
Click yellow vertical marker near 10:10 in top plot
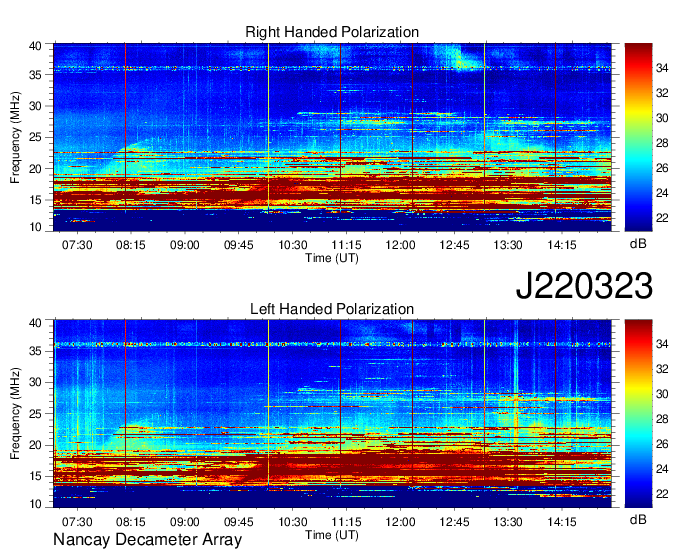pyautogui.click(x=268, y=127)
